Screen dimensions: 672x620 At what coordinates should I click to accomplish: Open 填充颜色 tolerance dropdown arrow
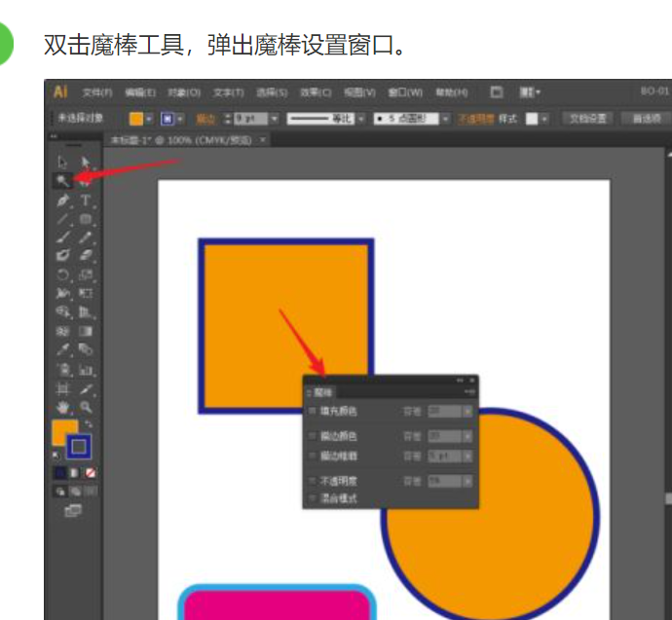467,412
